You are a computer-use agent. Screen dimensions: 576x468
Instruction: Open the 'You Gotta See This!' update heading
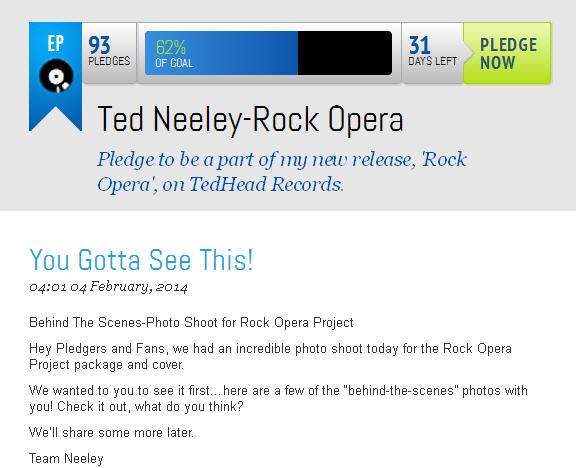point(141,260)
